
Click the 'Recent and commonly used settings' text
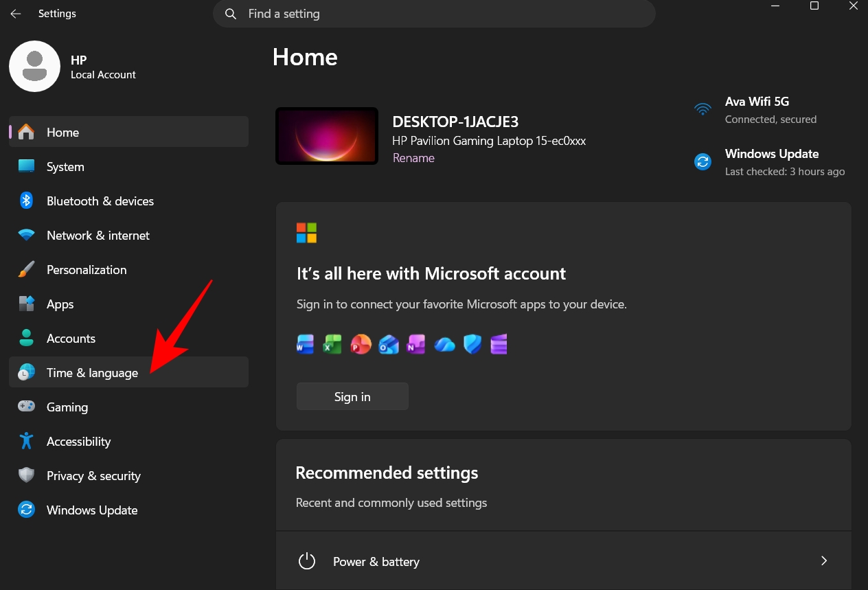(x=391, y=503)
